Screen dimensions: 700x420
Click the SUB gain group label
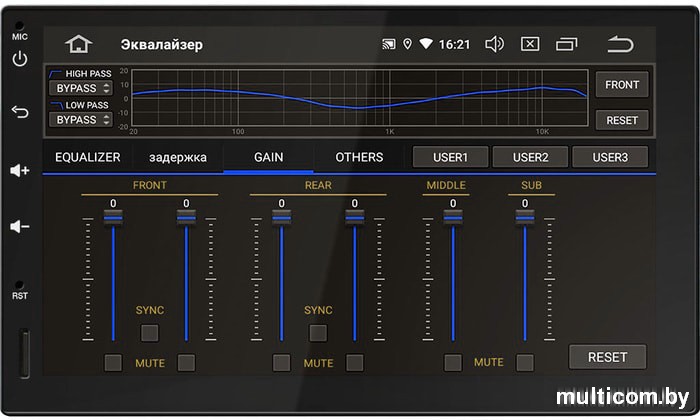tap(531, 185)
